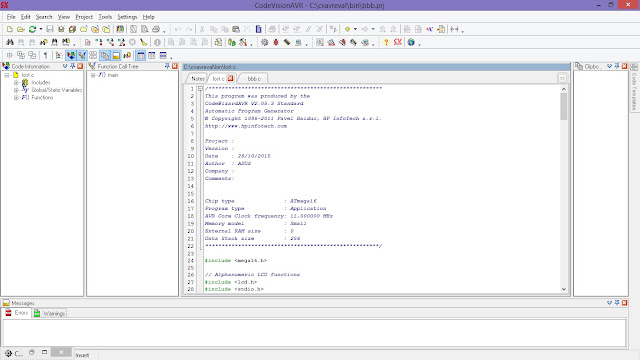The image size is (640, 360).
Task: Open the Code Information panel dropdown arrow
Action: 65,66
